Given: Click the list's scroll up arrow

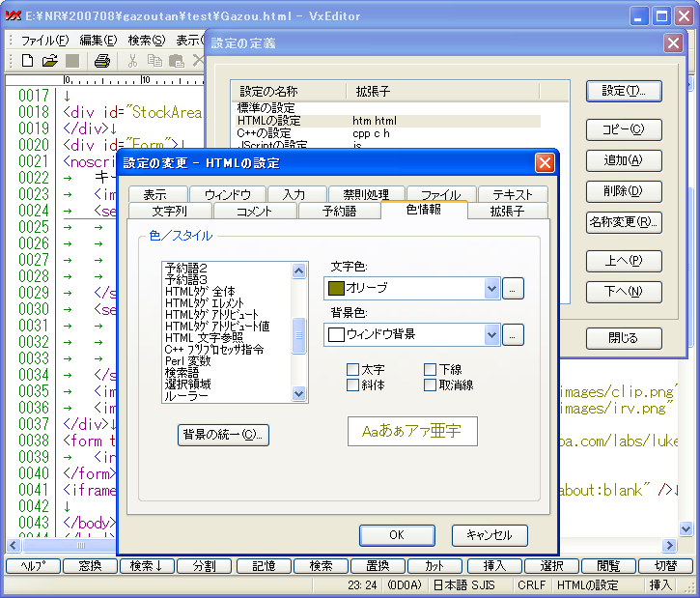Looking at the screenshot, I should pos(298,271).
